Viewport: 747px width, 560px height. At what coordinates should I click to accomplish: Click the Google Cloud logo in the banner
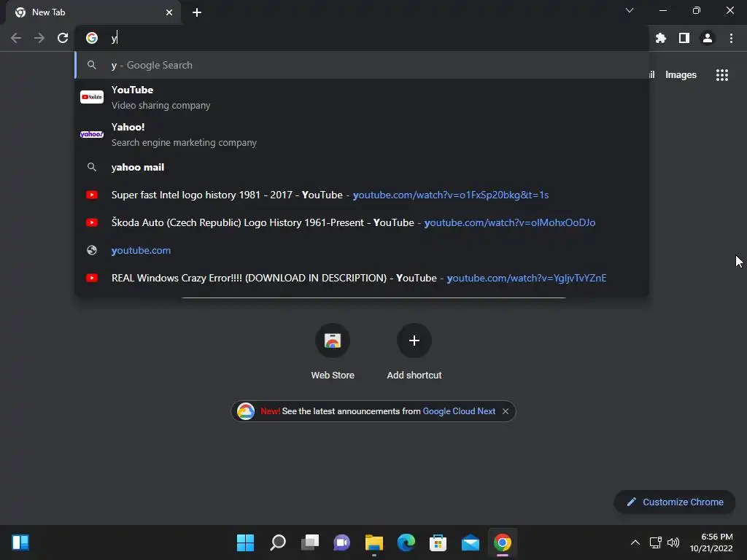(x=246, y=411)
